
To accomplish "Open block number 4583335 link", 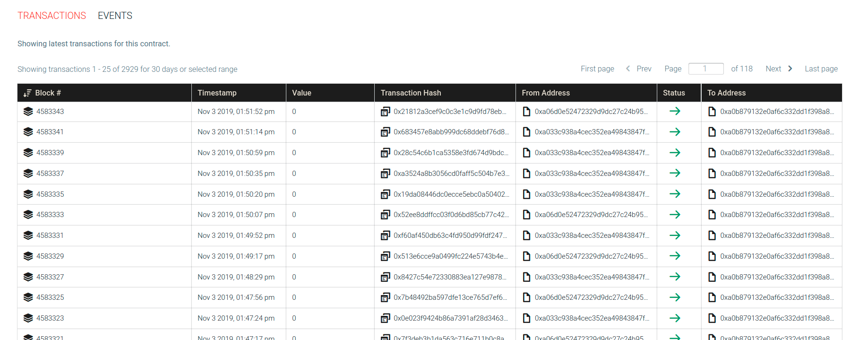I will tap(50, 194).
